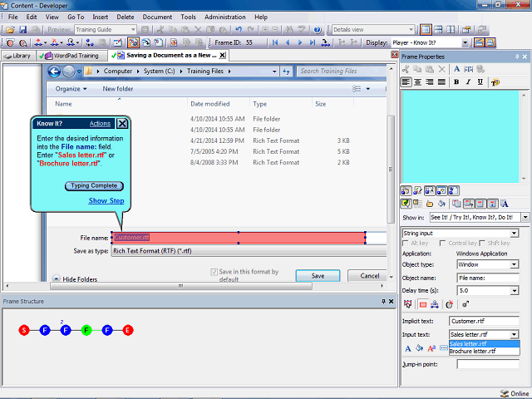Toggle the Alt key checkbox
532x399 pixels.
pyautogui.click(x=405, y=244)
